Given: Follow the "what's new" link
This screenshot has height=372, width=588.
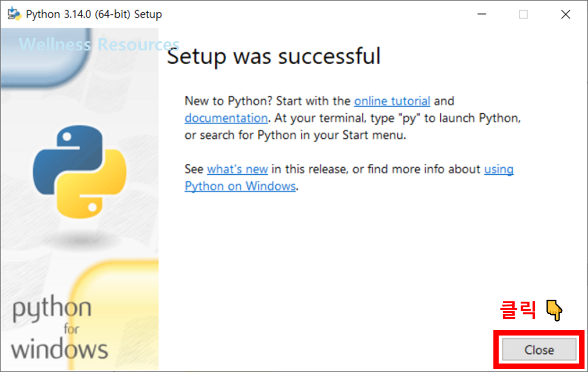Looking at the screenshot, I should point(238,169).
